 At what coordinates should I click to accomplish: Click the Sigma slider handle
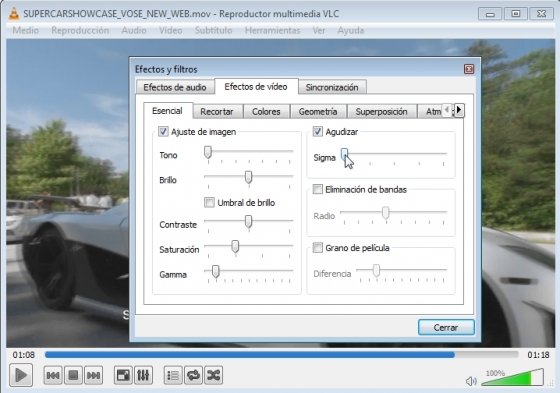(x=344, y=155)
